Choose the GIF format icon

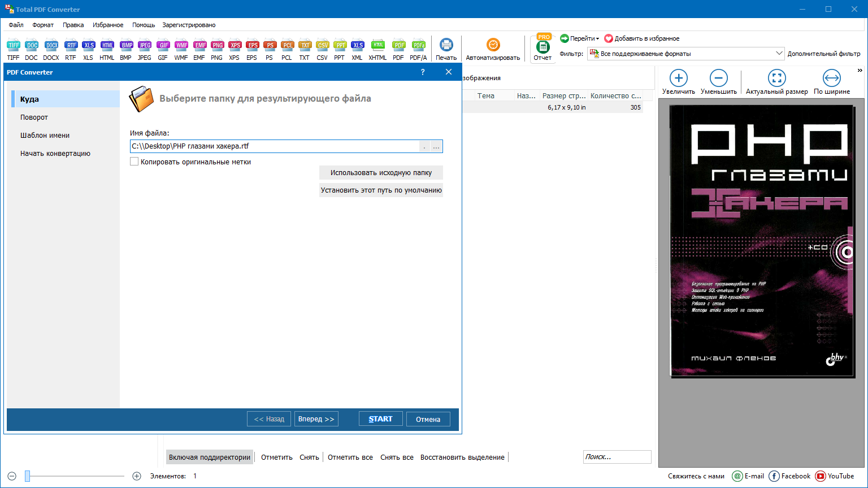tap(163, 45)
